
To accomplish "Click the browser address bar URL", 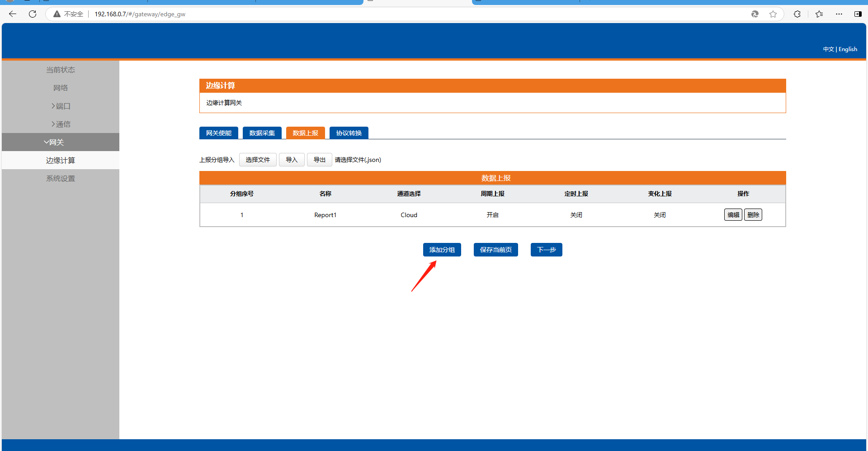I will 140,14.
